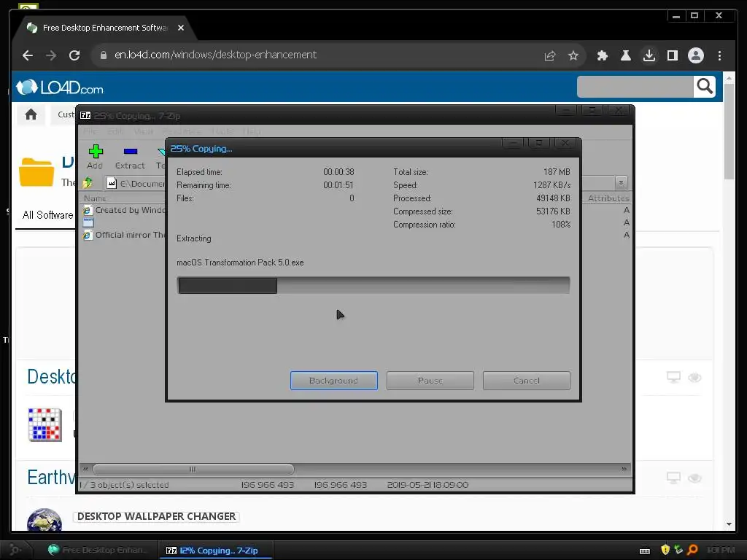
Task: Select the Free Desktop Enhancement Software tab
Action: tap(105, 28)
